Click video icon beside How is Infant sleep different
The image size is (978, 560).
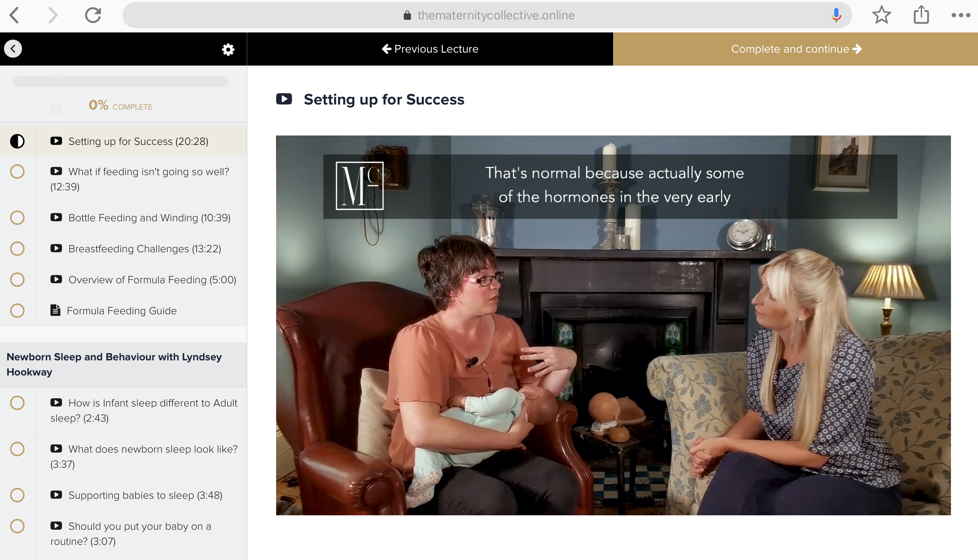pos(56,403)
